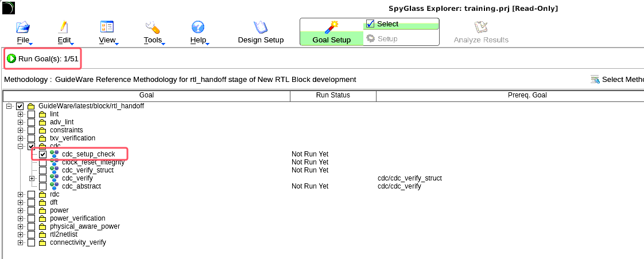Check the cdc_abstract goal checkbox
Viewport: 644px width, 259px height.
pos(42,186)
